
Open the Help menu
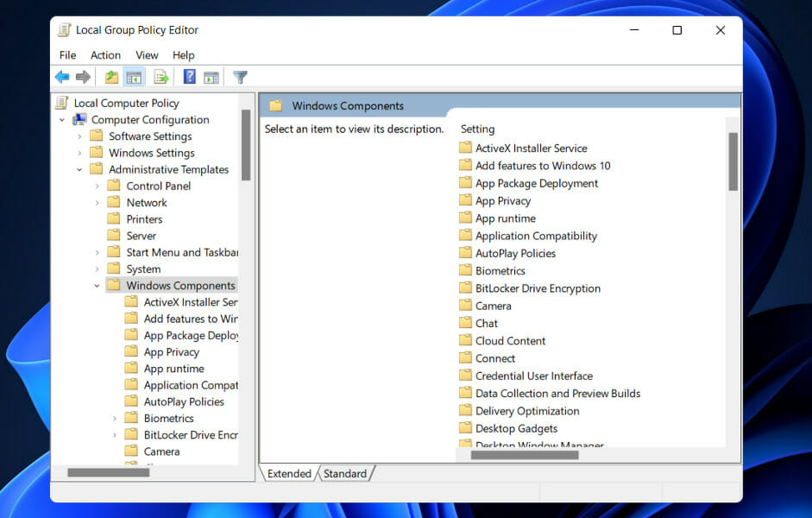(183, 55)
